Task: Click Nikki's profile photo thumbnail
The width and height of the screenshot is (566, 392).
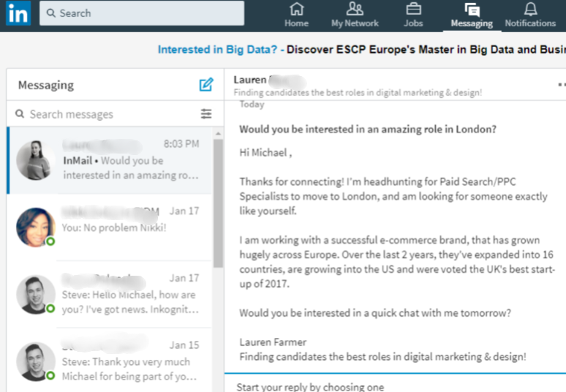Action: point(35,227)
